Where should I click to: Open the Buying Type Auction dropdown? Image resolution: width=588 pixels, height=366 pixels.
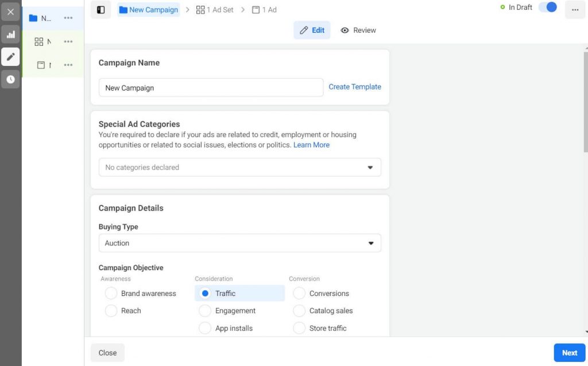pyautogui.click(x=239, y=243)
